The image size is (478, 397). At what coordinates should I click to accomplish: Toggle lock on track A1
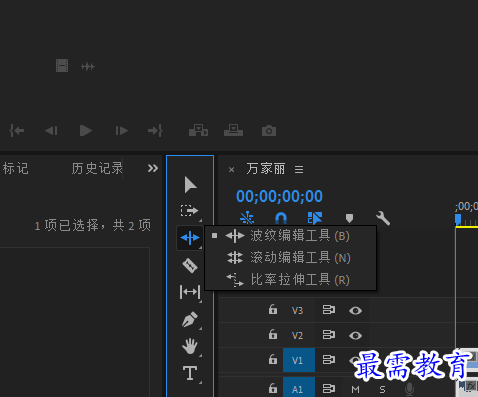pyautogui.click(x=273, y=388)
